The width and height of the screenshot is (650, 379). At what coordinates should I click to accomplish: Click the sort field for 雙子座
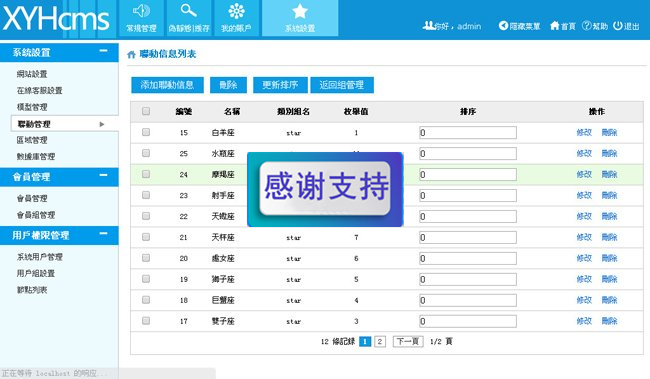point(468,321)
